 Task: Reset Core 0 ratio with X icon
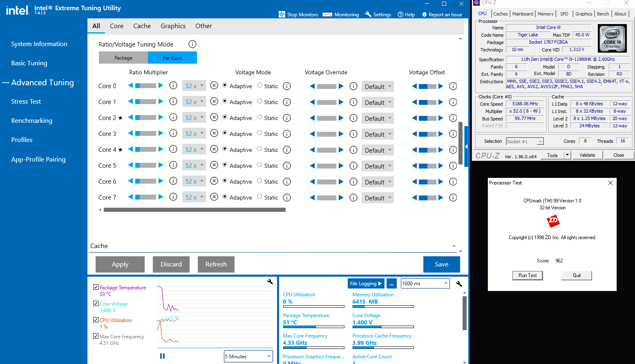coord(214,86)
